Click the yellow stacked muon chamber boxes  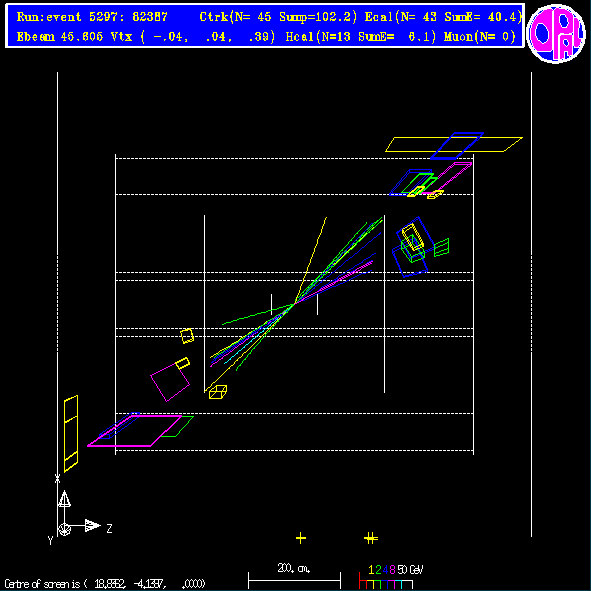[71, 433]
